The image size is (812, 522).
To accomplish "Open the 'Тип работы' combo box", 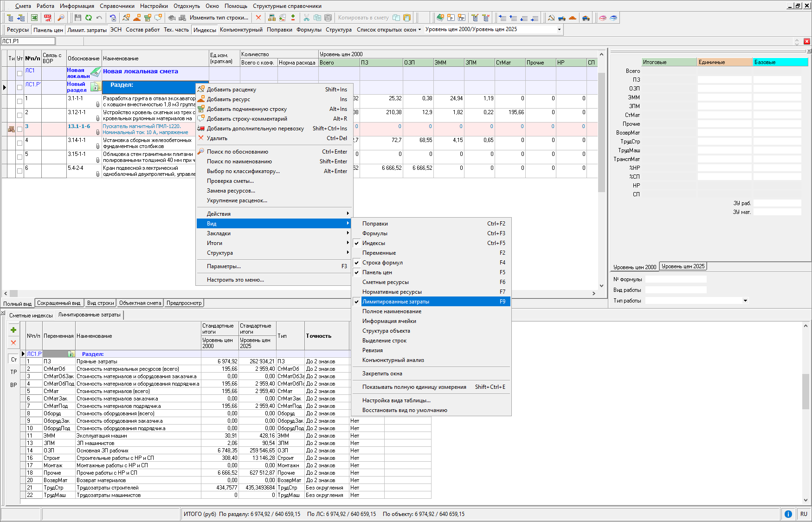I will coord(745,301).
